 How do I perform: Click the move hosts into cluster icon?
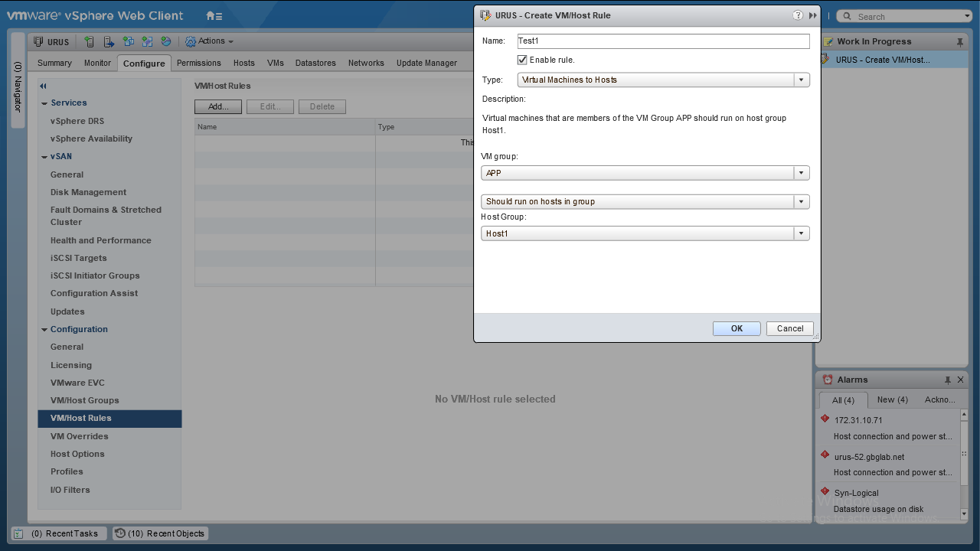(109, 41)
